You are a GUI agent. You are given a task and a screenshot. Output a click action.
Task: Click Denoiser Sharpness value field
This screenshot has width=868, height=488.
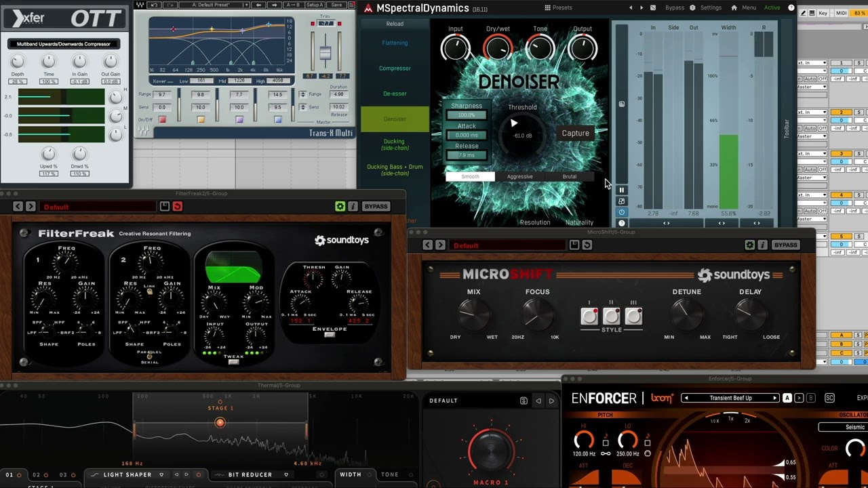(x=467, y=115)
